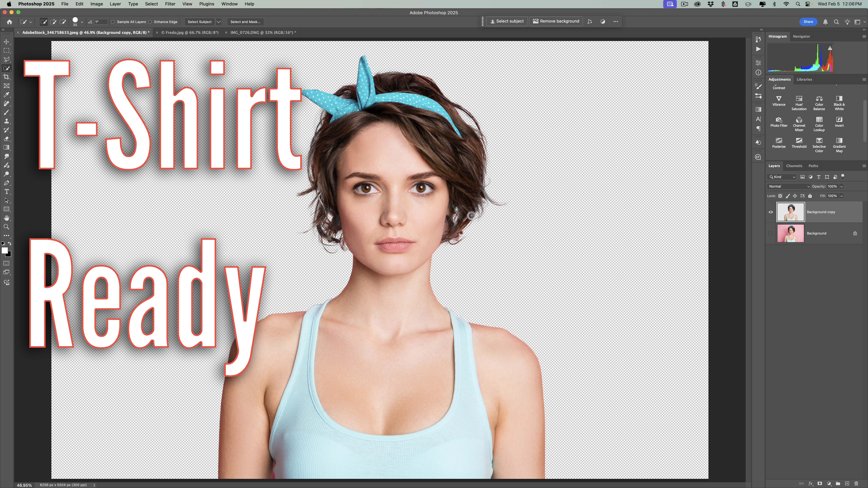This screenshot has height=488, width=868.
Task: Open the layer blend mode dropdown
Action: tap(788, 186)
